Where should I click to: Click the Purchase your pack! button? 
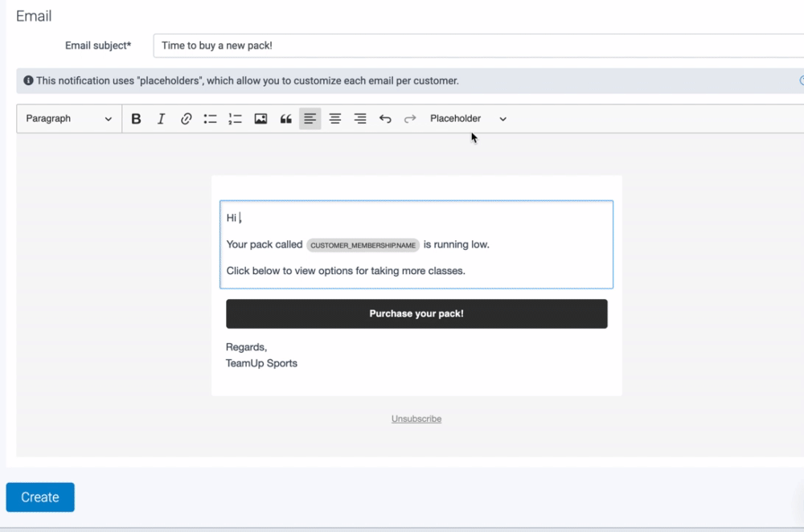point(416,314)
